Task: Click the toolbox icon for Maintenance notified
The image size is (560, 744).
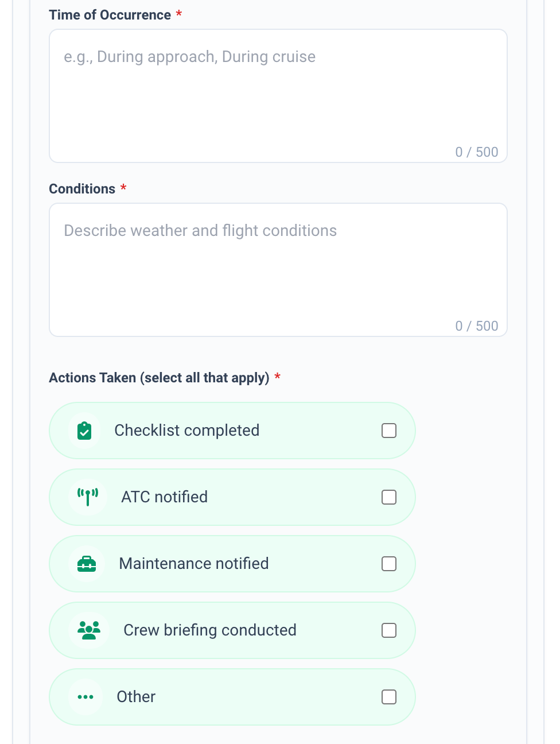Action: [x=87, y=564]
